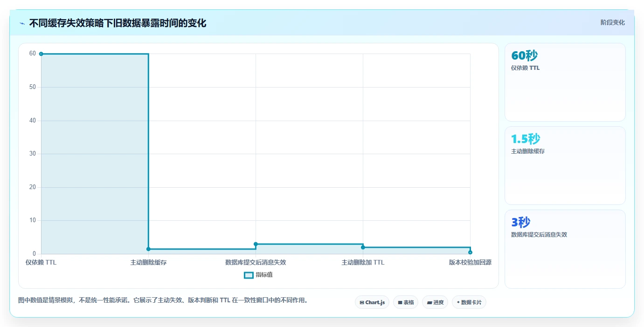Click the footnote text starting 图中数值是情景模拟
This screenshot has width=644, height=327.
point(163,300)
